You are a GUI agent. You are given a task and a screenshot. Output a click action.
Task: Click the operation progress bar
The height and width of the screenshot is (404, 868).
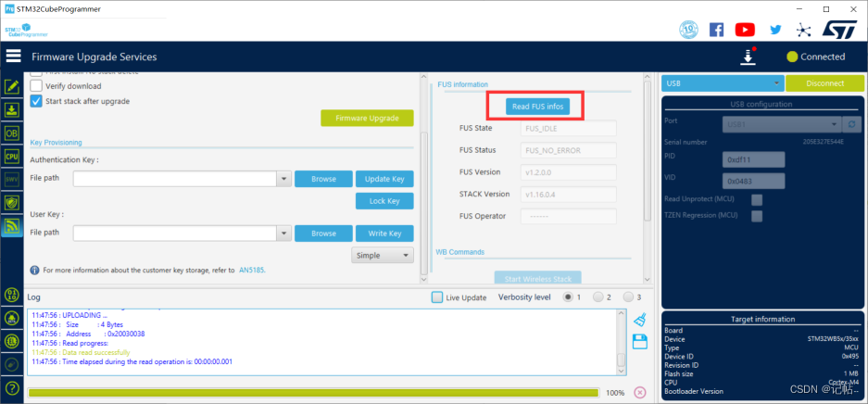(313, 392)
